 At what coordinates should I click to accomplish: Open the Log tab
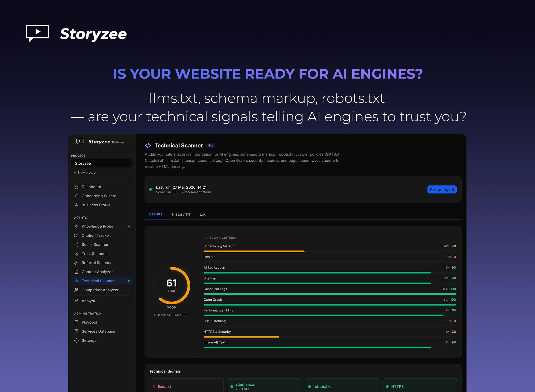click(203, 214)
